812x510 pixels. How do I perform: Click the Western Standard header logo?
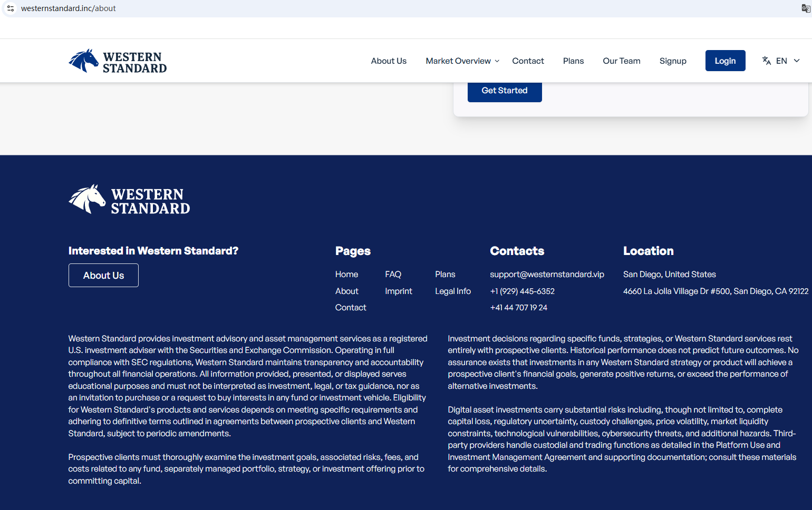118,61
